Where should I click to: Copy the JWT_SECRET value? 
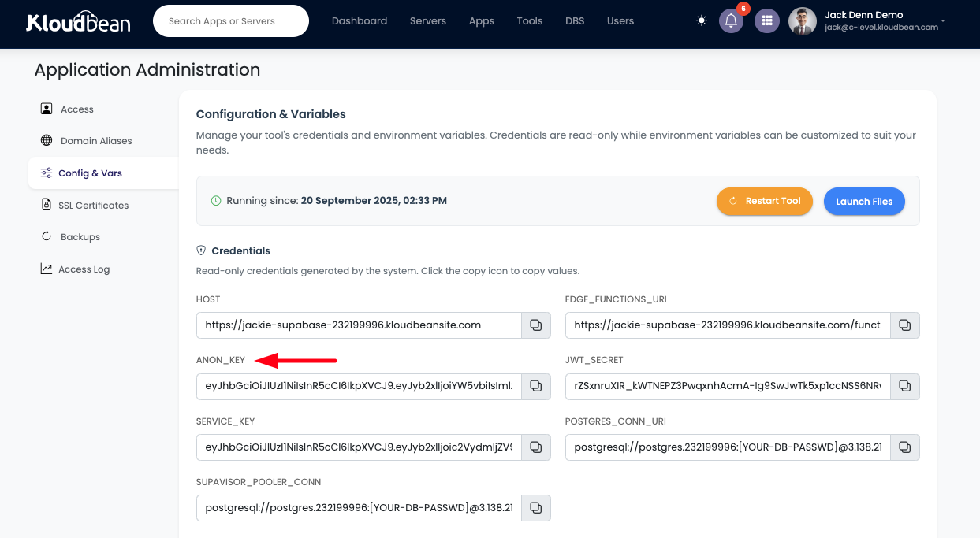[904, 386]
